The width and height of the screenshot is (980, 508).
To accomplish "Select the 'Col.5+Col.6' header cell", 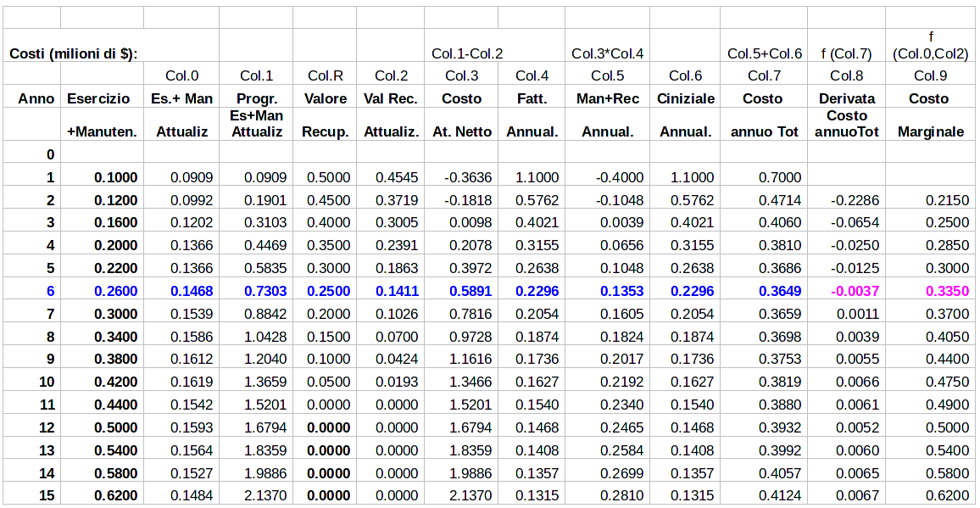I will (764, 53).
